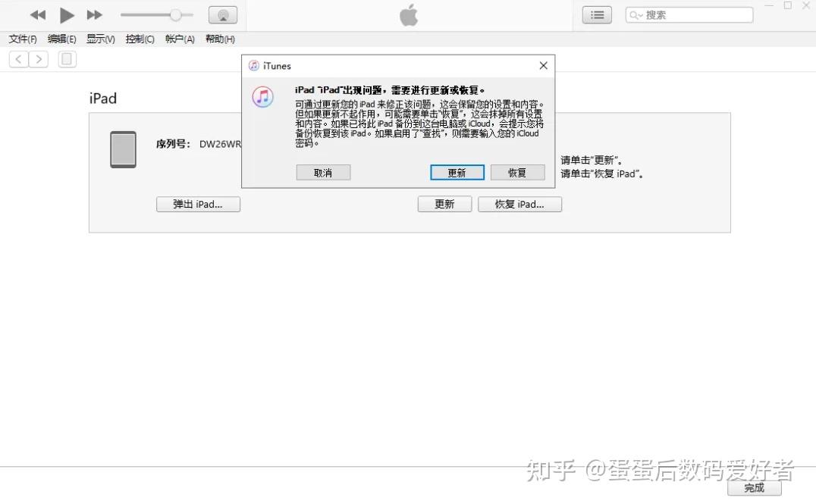This screenshot has width=816, height=504.
Task: Click the 弹出 iPad... button
Action: point(198,204)
